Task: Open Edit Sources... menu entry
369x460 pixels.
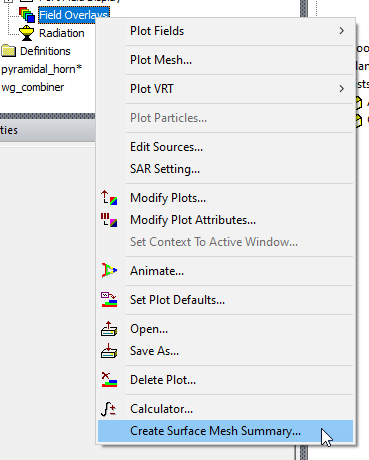Action: (x=166, y=147)
